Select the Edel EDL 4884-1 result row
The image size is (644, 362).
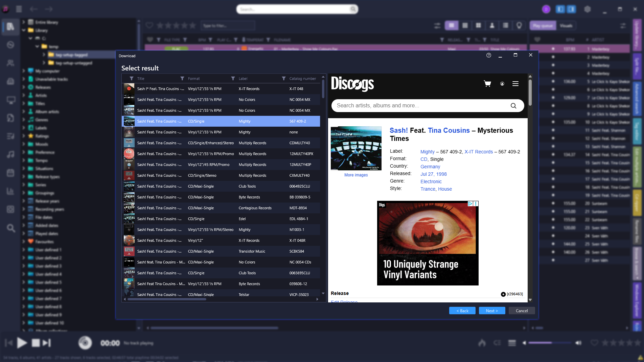(x=221, y=219)
